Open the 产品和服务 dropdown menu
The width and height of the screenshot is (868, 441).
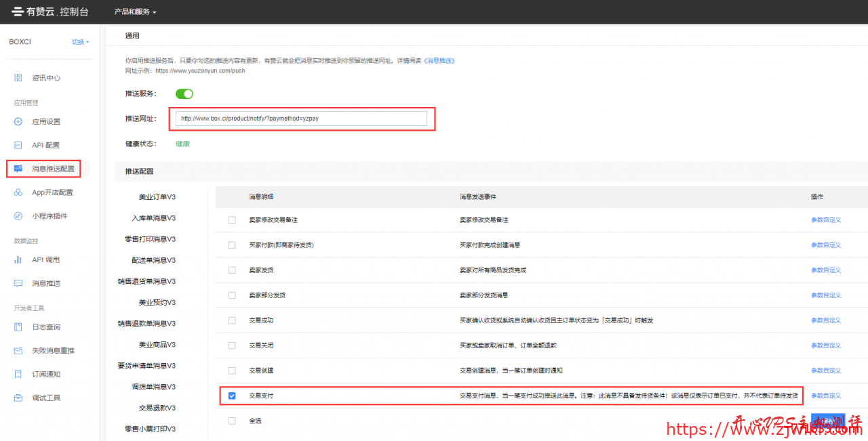coord(134,11)
